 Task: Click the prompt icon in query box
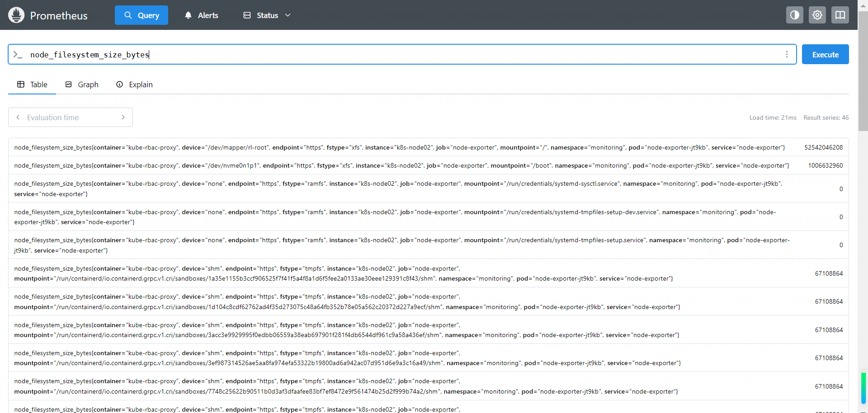click(x=18, y=55)
